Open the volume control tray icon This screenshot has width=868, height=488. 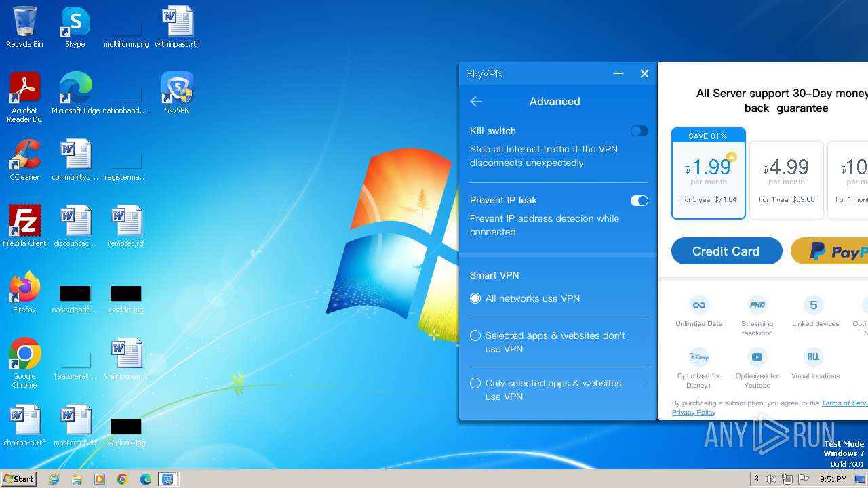[x=771, y=479]
